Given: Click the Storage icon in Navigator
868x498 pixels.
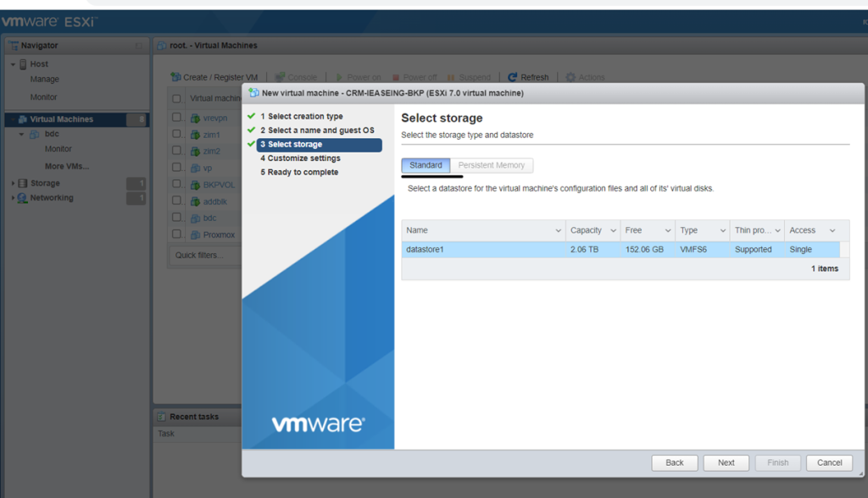Looking at the screenshot, I should (23, 183).
